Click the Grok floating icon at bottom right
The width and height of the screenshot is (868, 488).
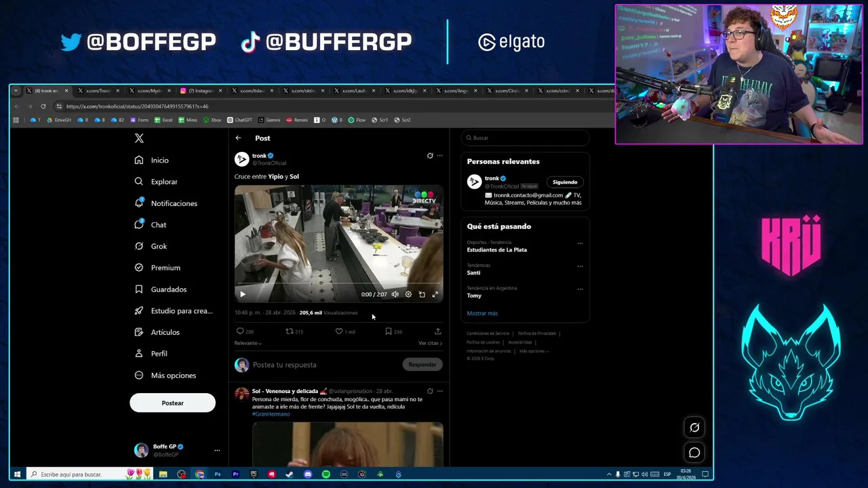pos(694,428)
